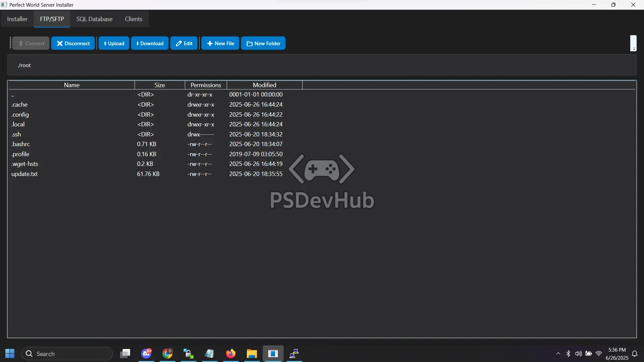The width and height of the screenshot is (644, 362).
Task: Select the parent directory '..' row
Action: (322, 95)
